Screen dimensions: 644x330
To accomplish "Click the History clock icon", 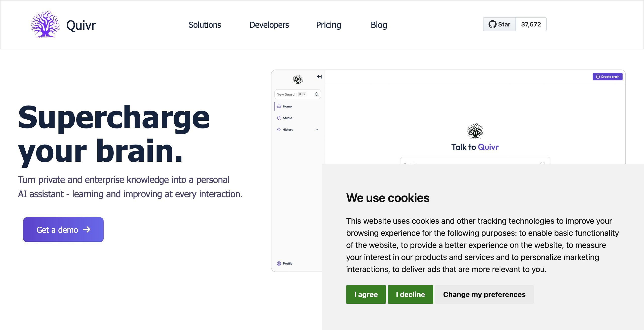I will click(x=279, y=129).
